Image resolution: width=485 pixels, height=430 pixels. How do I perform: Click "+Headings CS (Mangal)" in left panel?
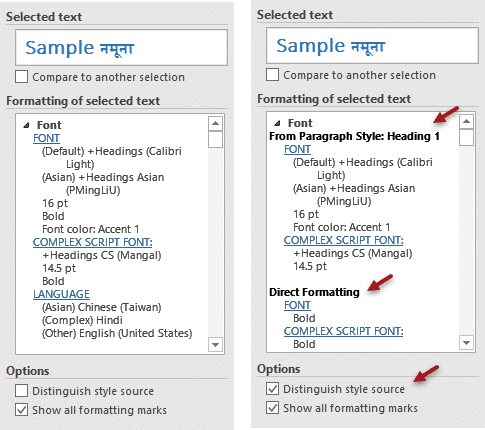point(102,255)
